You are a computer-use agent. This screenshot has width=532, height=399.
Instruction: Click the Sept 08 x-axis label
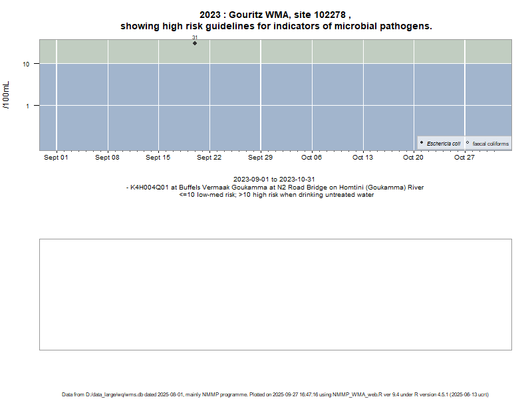107,158
